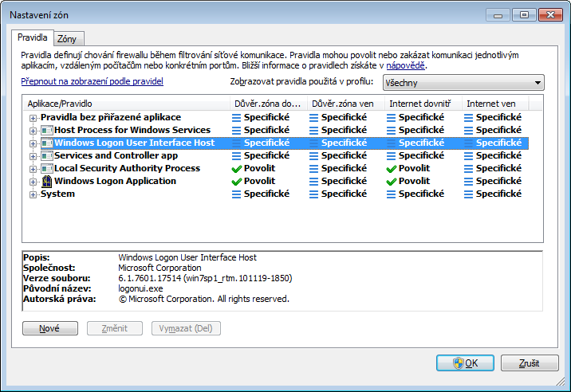Screen dimensions: 571x392
Task: Click the Nové button
Action: (x=50, y=328)
